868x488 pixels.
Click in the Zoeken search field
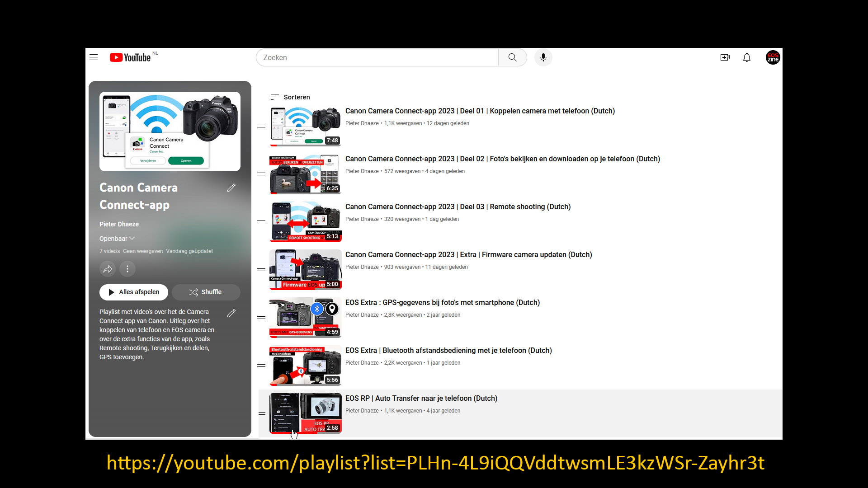point(377,57)
